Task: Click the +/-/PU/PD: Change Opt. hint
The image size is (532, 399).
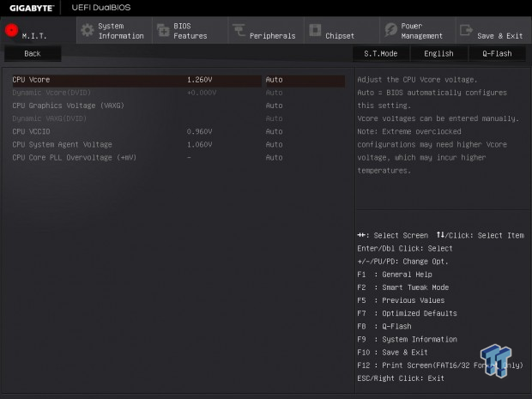Action: [402, 262]
